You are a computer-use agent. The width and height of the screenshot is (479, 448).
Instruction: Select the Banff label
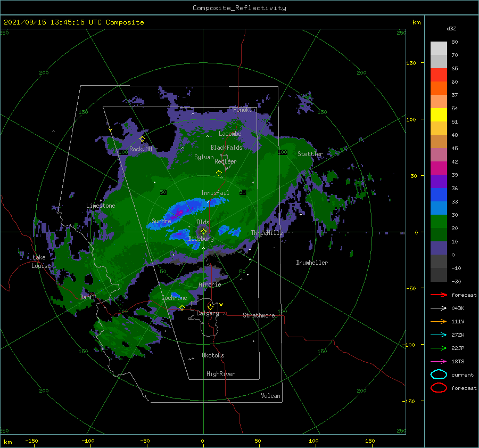88,297
